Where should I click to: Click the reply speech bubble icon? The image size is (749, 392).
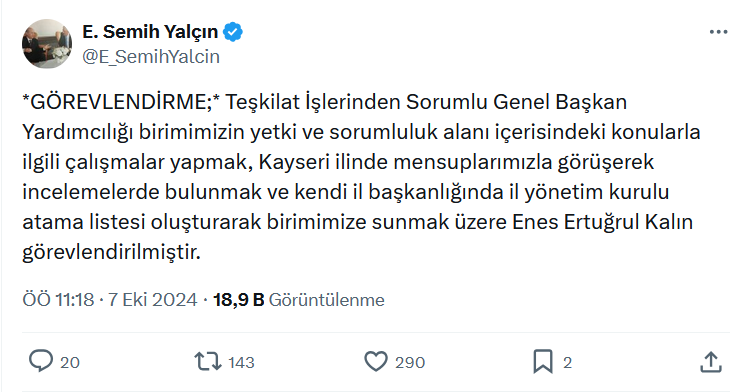pos(41,361)
